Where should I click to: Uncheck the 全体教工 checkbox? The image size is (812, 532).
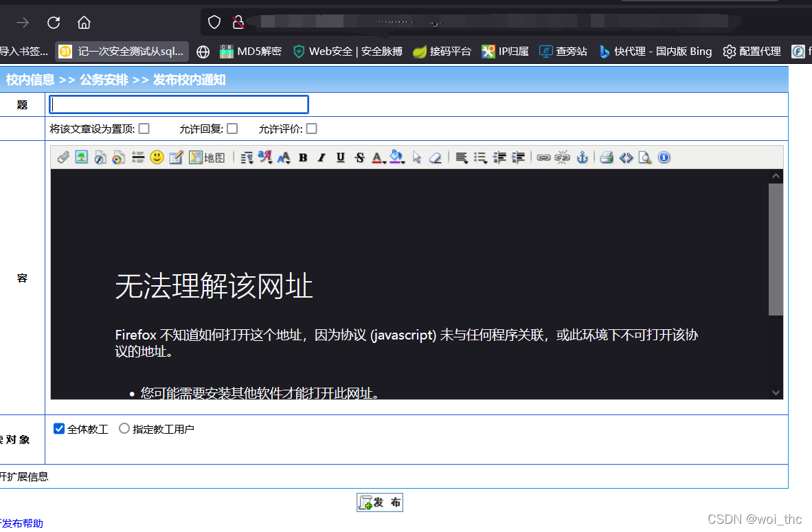point(59,428)
